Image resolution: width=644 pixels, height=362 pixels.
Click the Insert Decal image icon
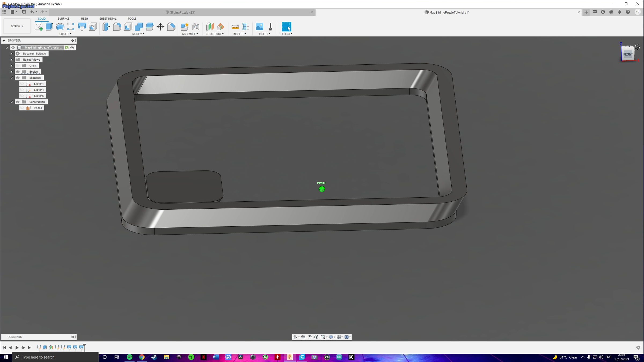coord(259,27)
